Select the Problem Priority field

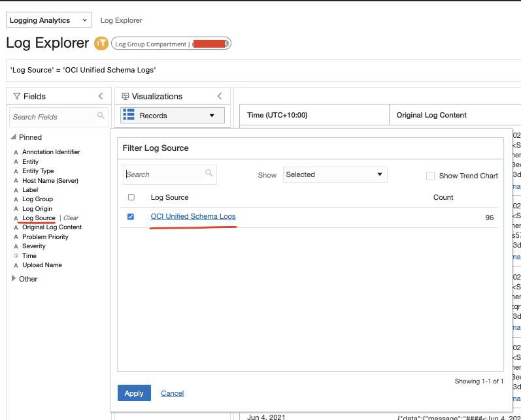coord(45,236)
